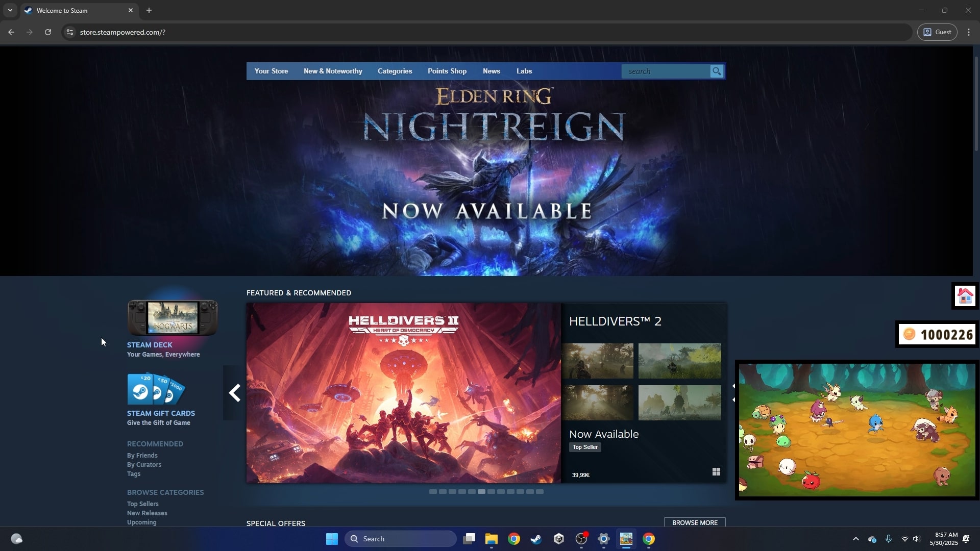The height and width of the screenshot is (551, 980).
Task: Open Upcoming browse category
Action: click(x=142, y=522)
